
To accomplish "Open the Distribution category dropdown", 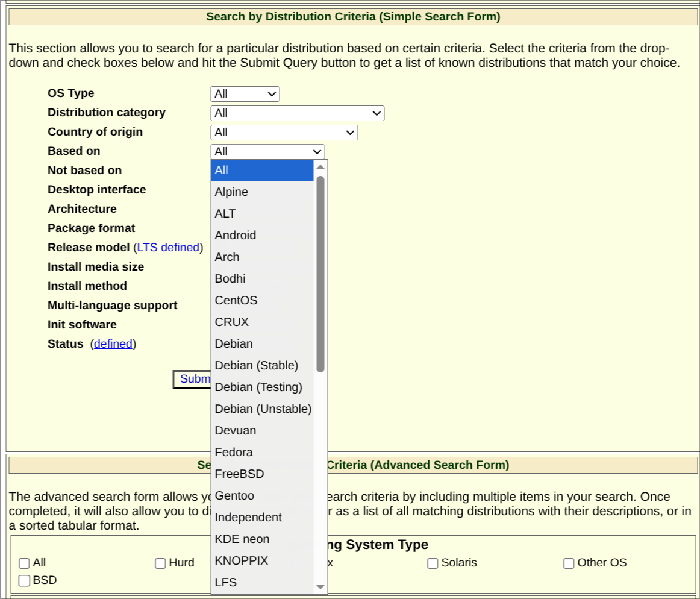I will 297,113.
